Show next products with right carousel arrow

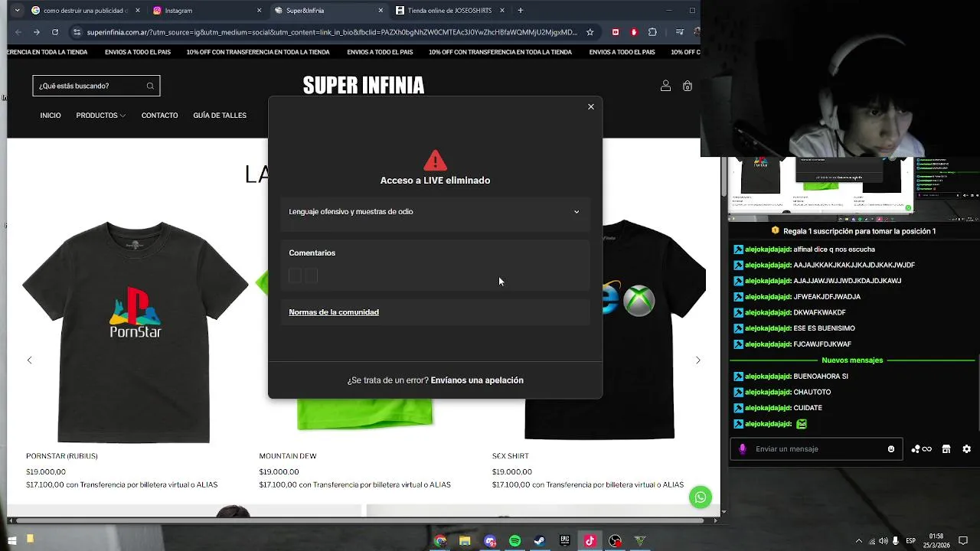pos(697,360)
